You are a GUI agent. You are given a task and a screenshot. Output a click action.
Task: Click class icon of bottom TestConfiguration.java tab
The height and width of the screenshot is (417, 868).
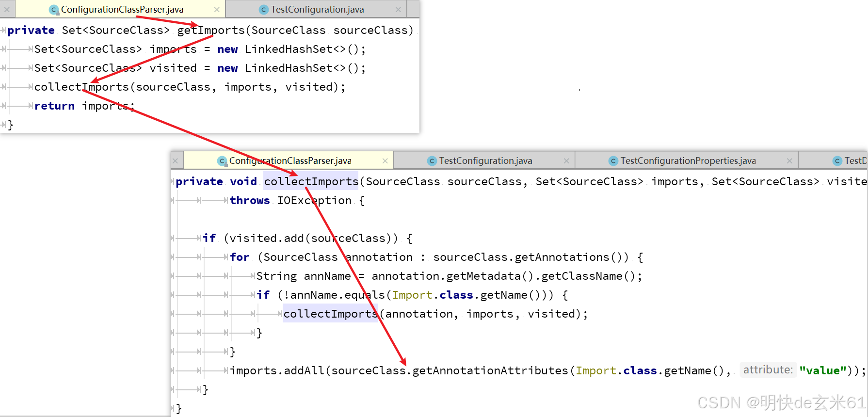coord(432,161)
